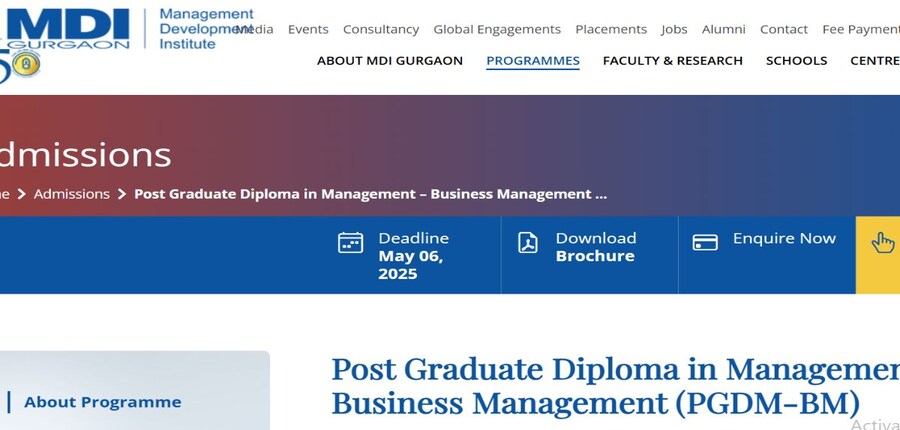
Task: Click the PDF brochure icon
Action: tap(528, 243)
